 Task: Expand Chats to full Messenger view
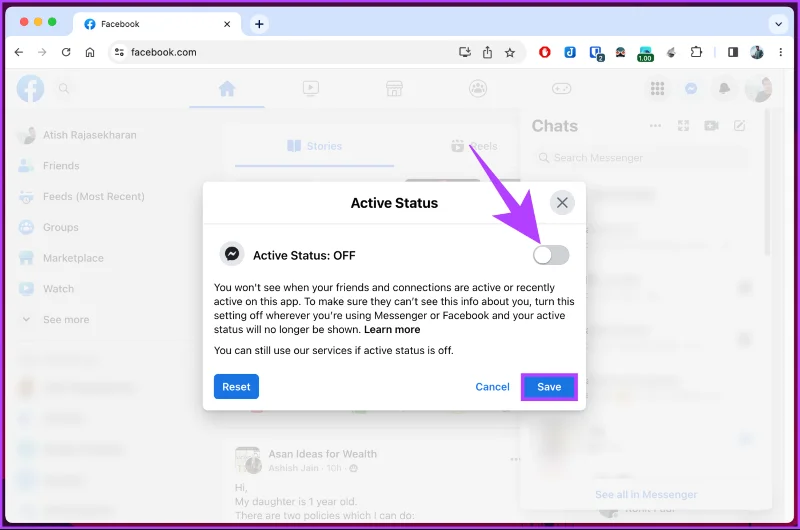point(683,125)
